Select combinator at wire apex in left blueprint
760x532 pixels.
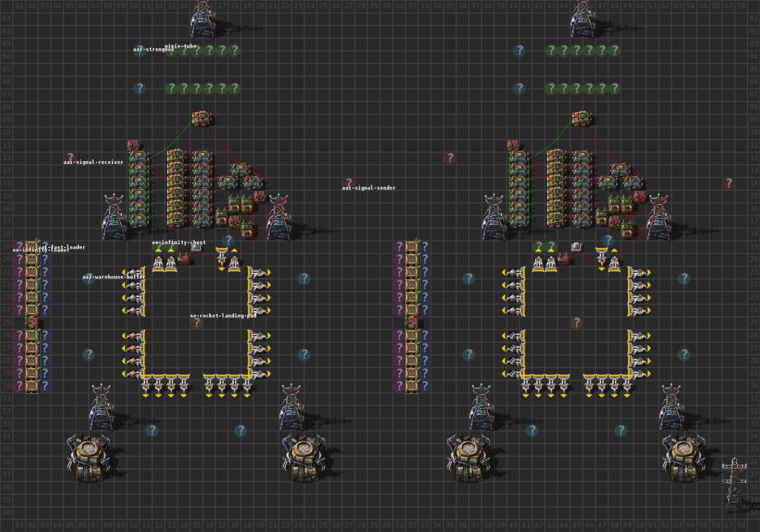coord(203,118)
